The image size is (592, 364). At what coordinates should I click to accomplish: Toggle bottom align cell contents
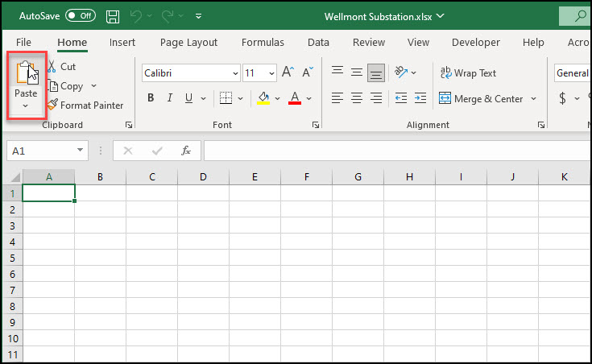pyautogui.click(x=376, y=72)
